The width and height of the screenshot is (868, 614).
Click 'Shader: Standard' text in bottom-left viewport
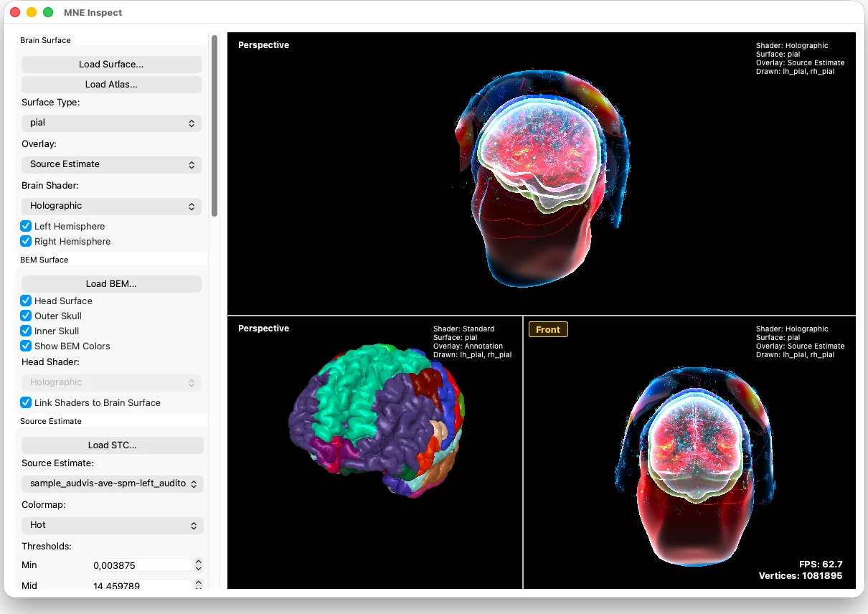tap(463, 329)
